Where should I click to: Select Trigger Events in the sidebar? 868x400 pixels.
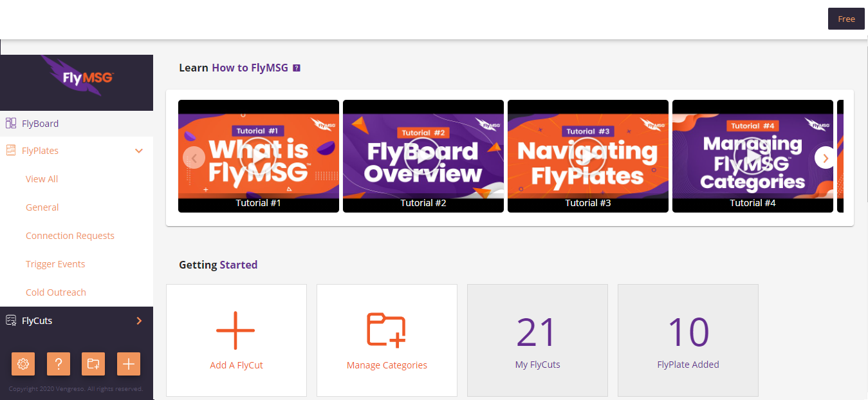[55, 263]
